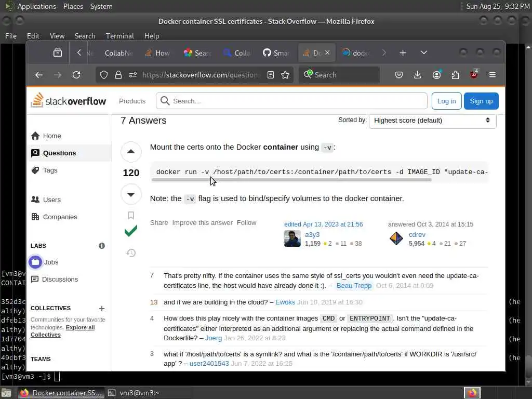
Task: Upvote the answer with score 120
Action: [131, 152]
